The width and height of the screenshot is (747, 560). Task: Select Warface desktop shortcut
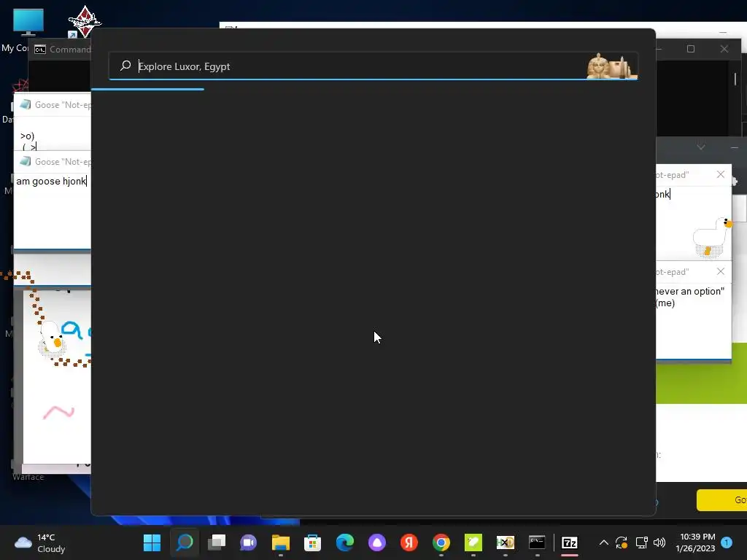[x=28, y=477]
